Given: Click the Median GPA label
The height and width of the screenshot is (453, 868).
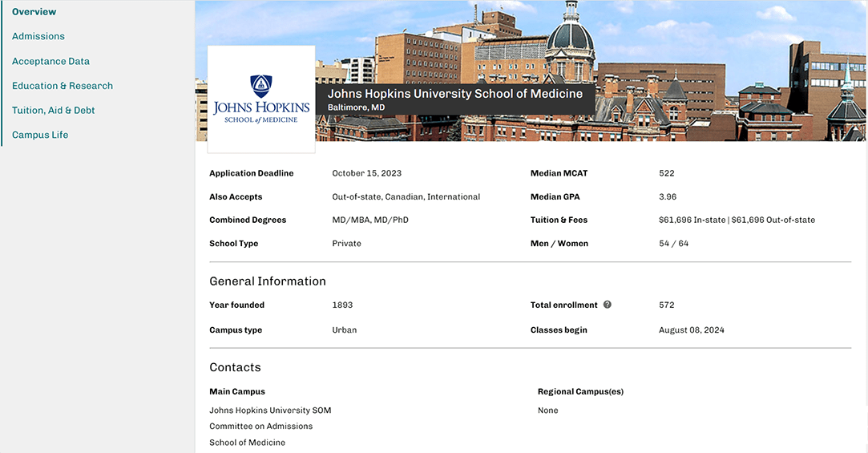Looking at the screenshot, I should [x=555, y=196].
